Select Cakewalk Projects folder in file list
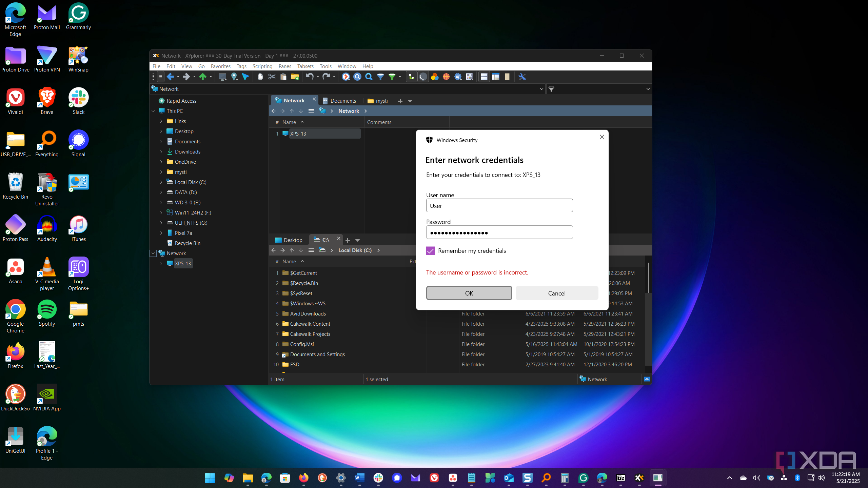Screen dimensions: 868x488 pyautogui.click(x=310, y=334)
